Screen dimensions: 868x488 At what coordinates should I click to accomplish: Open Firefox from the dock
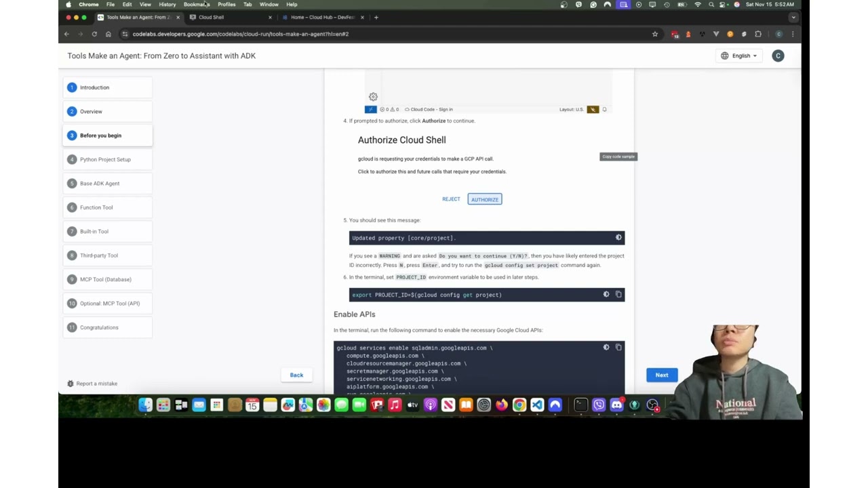pyautogui.click(x=502, y=405)
